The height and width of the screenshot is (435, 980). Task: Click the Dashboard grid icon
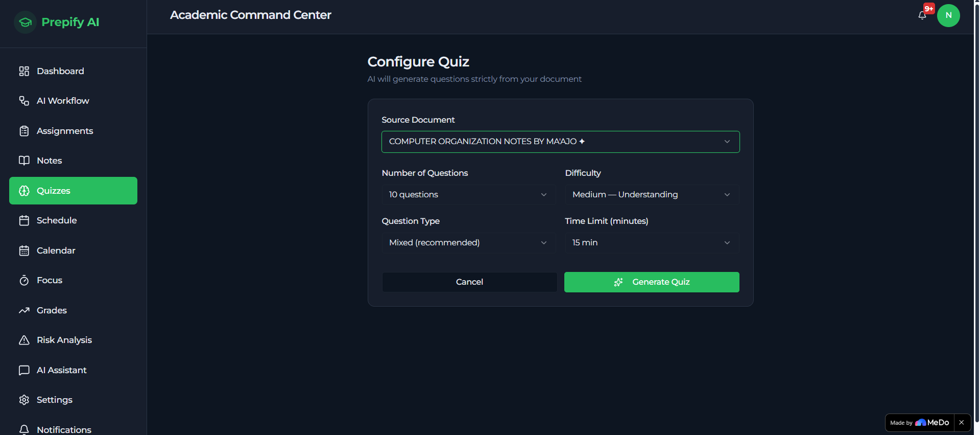click(x=24, y=71)
